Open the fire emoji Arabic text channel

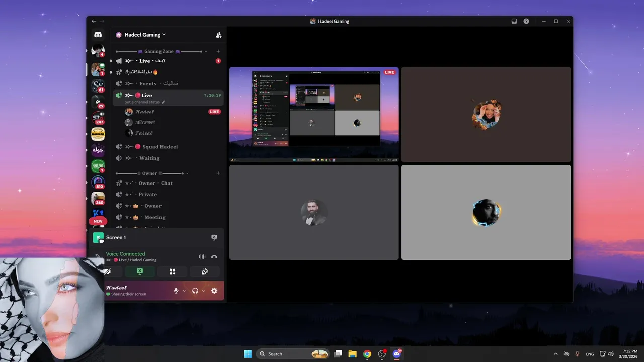tap(168, 72)
